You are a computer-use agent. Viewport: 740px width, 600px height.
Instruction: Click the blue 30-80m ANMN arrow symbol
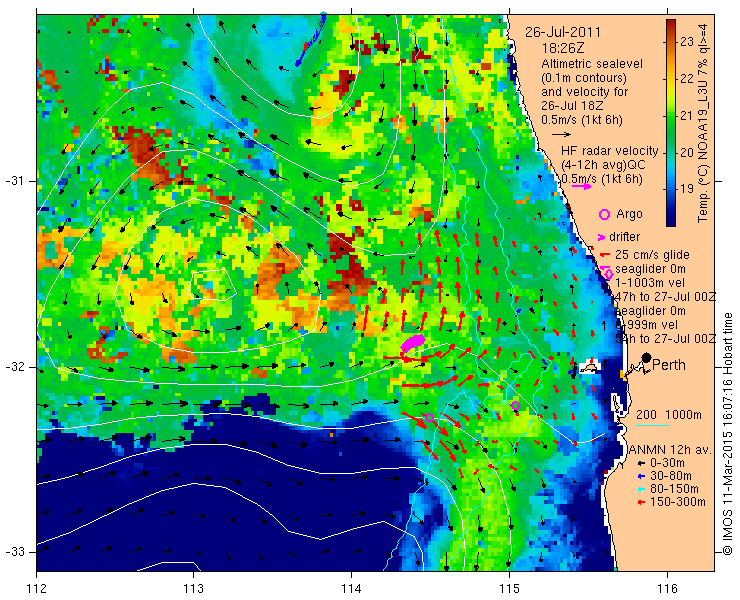pos(641,476)
